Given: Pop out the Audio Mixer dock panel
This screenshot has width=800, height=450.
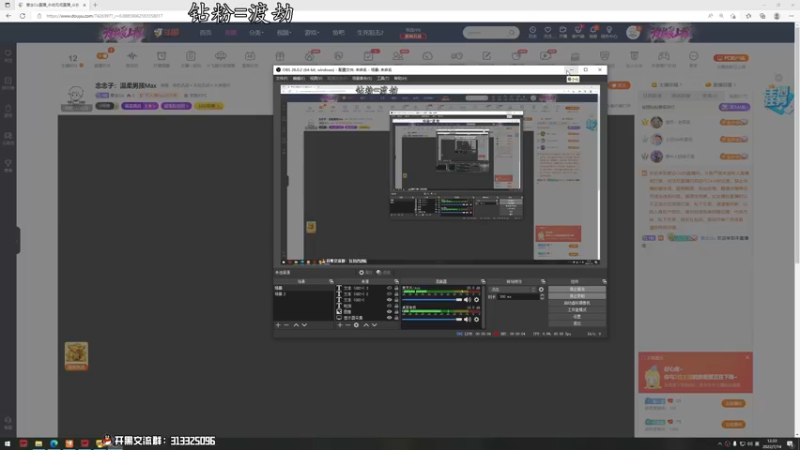Looking at the screenshot, I should coord(483,282).
